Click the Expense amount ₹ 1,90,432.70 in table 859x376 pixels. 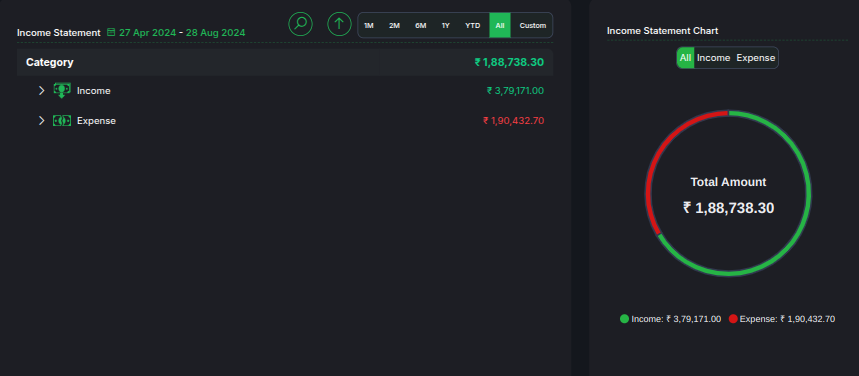513,121
